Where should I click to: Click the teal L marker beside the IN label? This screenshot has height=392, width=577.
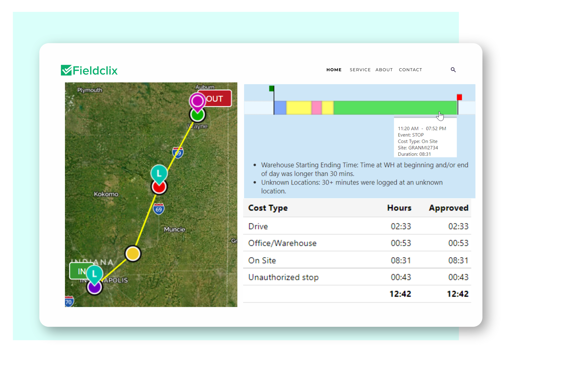[94, 274]
